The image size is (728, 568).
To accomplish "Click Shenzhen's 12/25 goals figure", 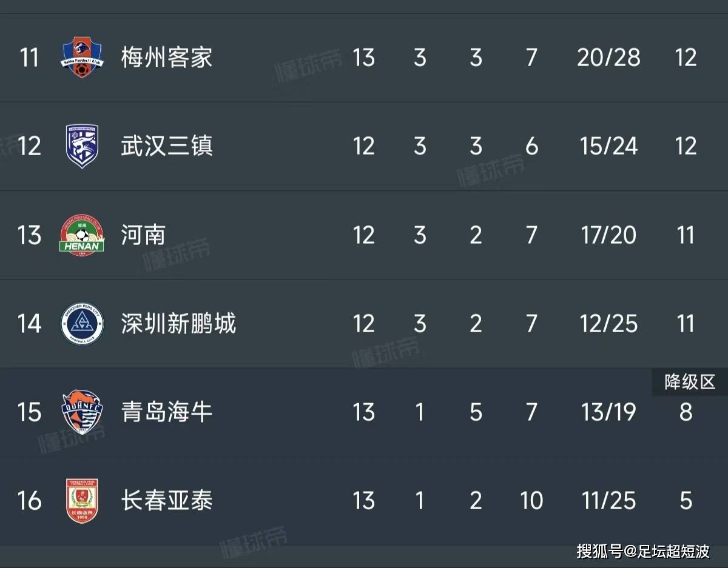I will pyautogui.click(x=608, y=324).
